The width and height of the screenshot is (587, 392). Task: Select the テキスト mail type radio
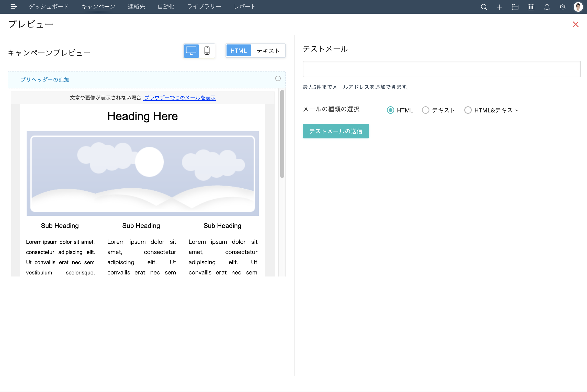425,110
